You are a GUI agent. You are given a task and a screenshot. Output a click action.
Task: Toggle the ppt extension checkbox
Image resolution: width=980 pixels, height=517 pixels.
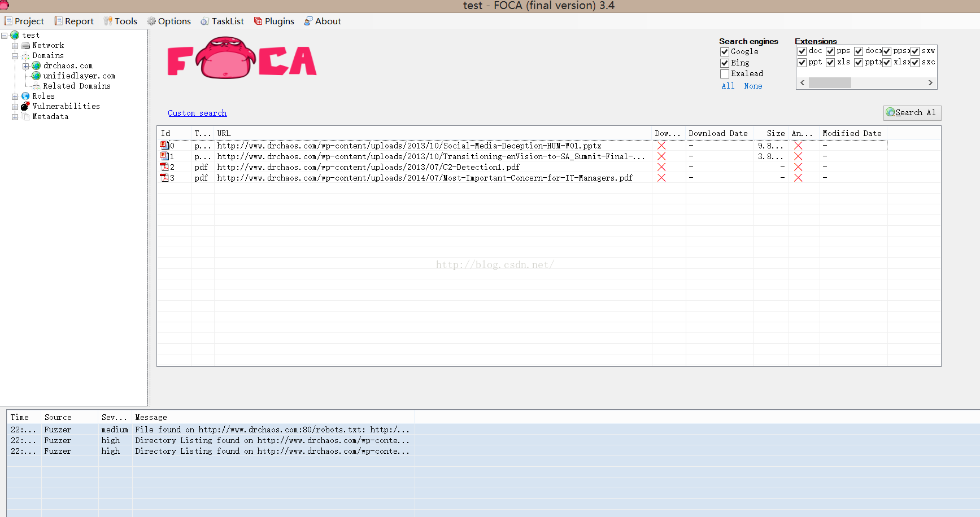point(802,63)
